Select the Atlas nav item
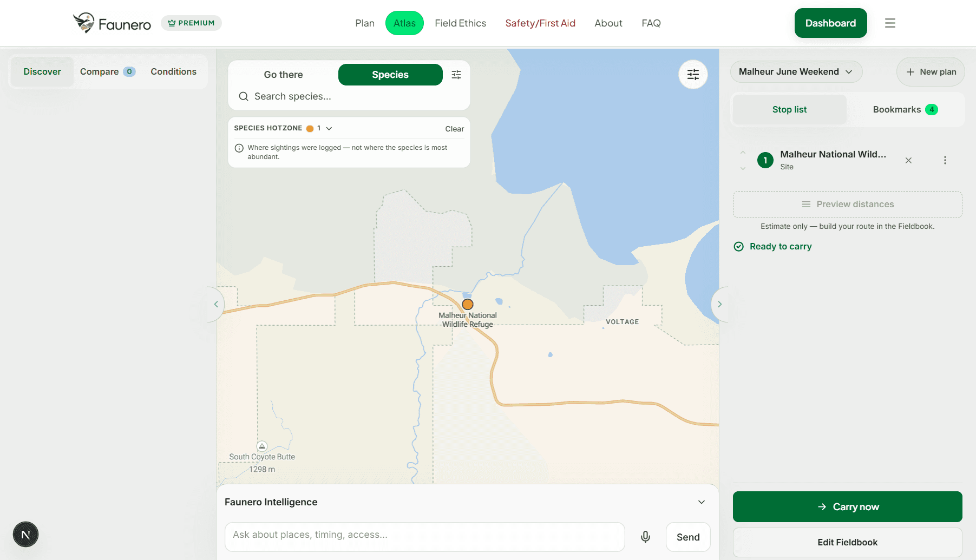This screenshot has height=560, width=976. (x=404, y=23)
